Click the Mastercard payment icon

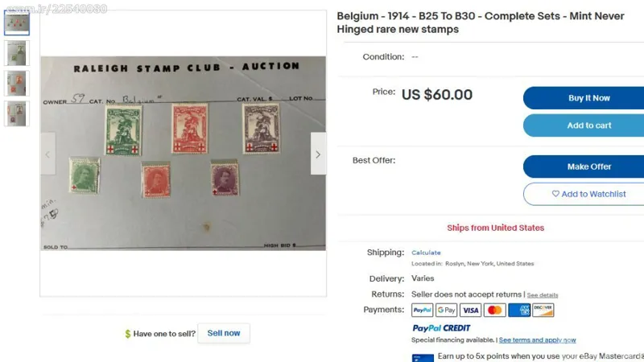tap(494, 310)
